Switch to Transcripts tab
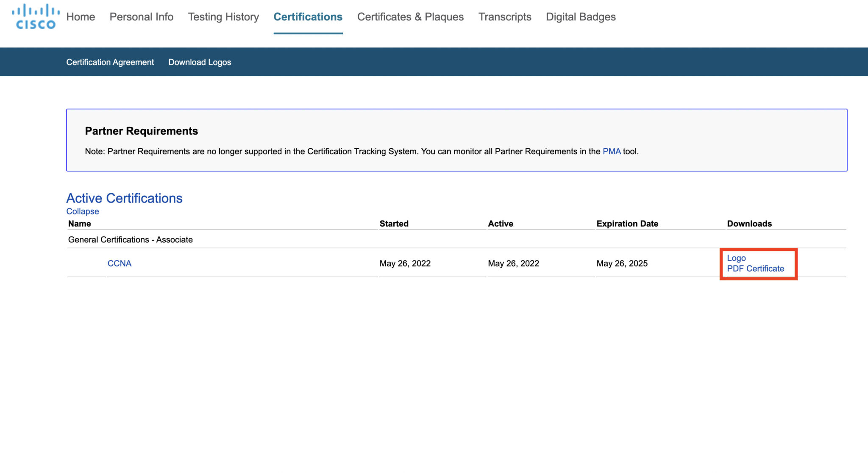Image resolution: width=868 pixels, height=473 pixels. coord(504,17)
